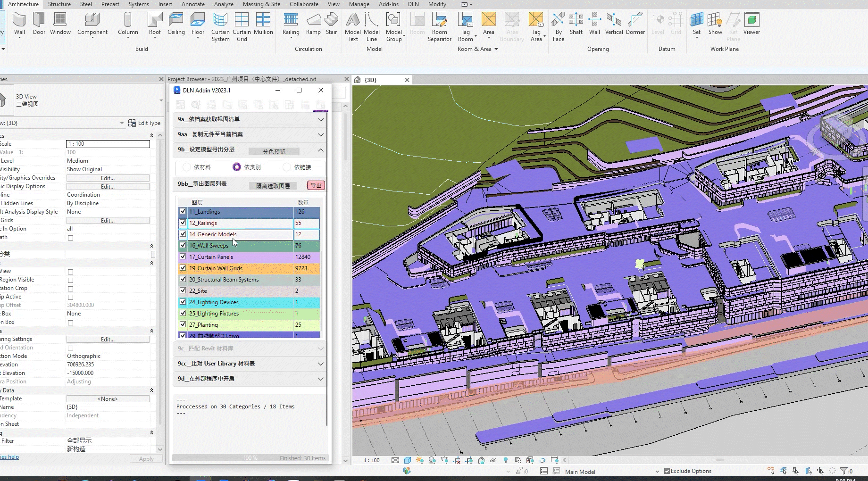Select the Area tool
868x481 pixels.
tap(489, 25)
